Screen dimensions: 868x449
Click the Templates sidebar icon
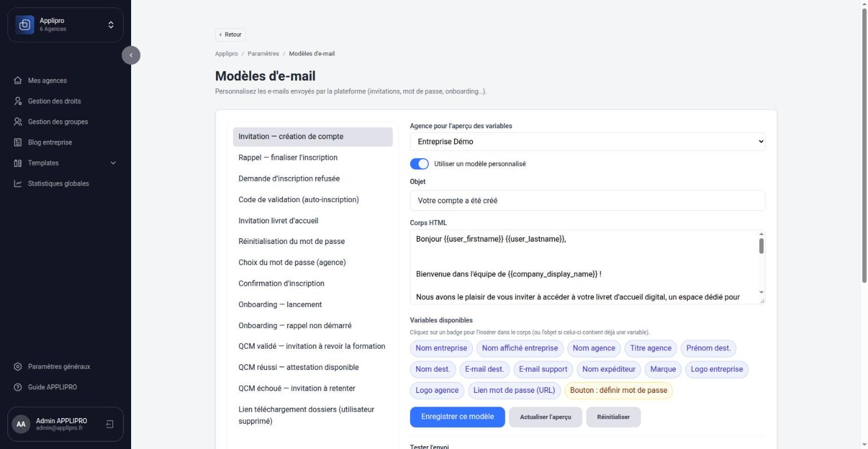[18, 163]
